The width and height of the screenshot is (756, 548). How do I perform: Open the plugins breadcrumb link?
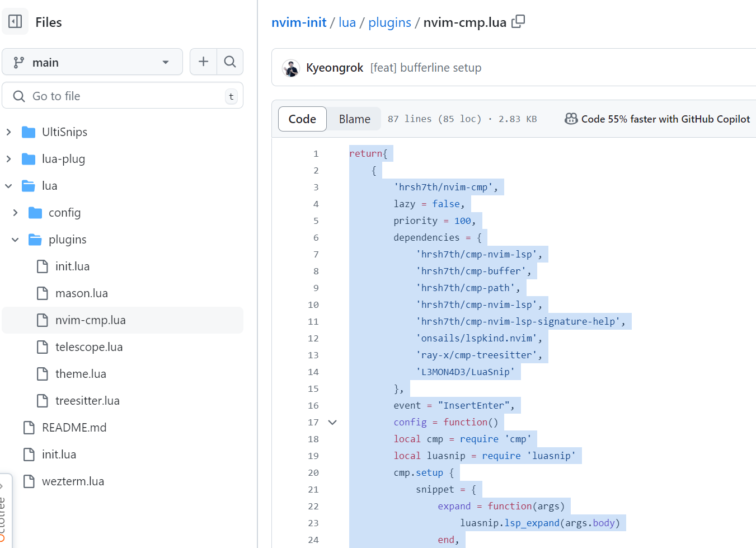coord(389,22)
